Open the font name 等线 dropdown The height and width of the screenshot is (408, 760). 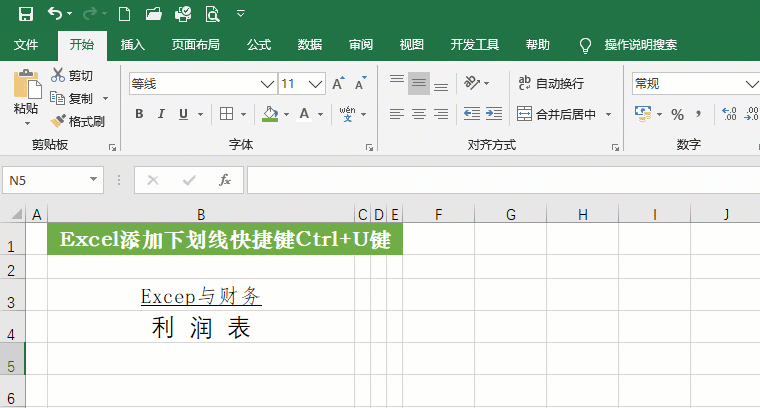coord(268,84)
